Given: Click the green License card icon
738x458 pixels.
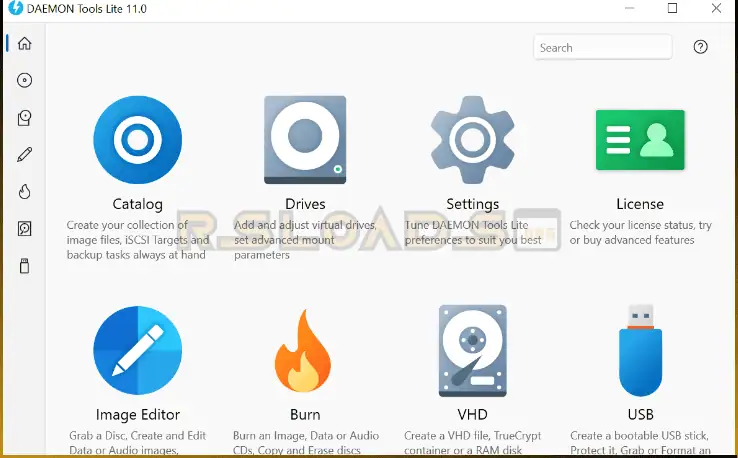Looking at the screenshot, I should pyautogui.click(x=640, y=140).
